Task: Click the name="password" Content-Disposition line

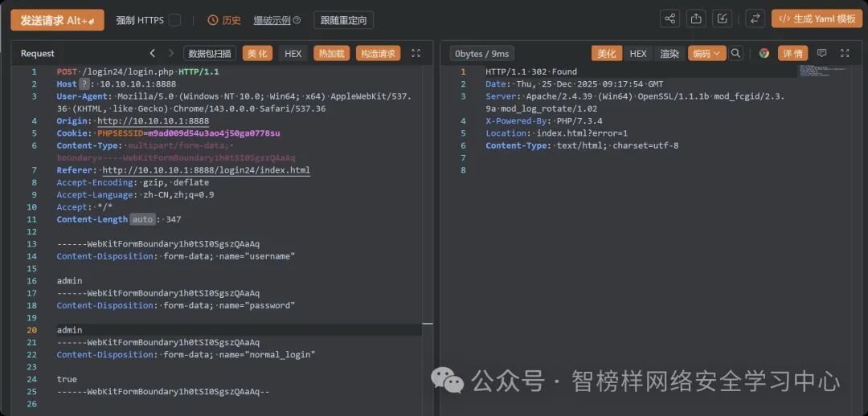Action: 176,305
